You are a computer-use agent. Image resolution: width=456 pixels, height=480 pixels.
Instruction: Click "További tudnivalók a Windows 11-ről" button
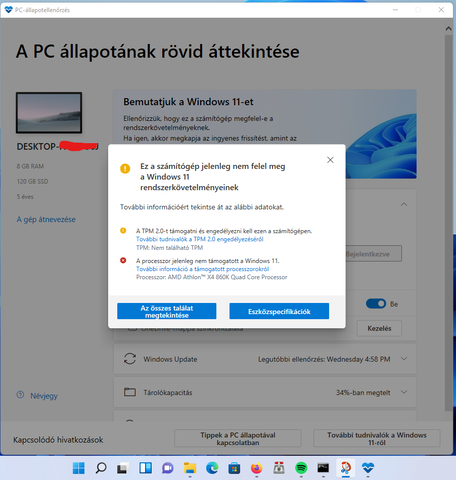click(x=377, y=438)
